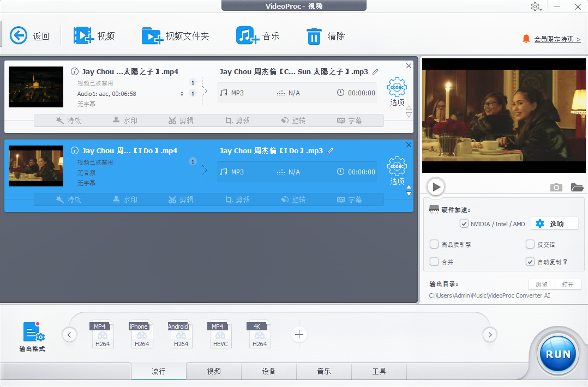This screenshot has height=387, width=588.
Task: Add a 视频文件夹 video folder
Action: 152,36
